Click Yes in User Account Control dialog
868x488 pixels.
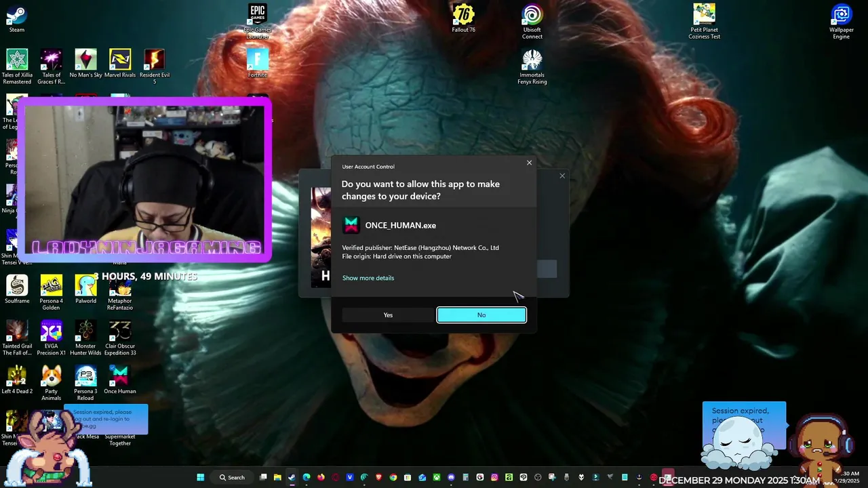388,315
